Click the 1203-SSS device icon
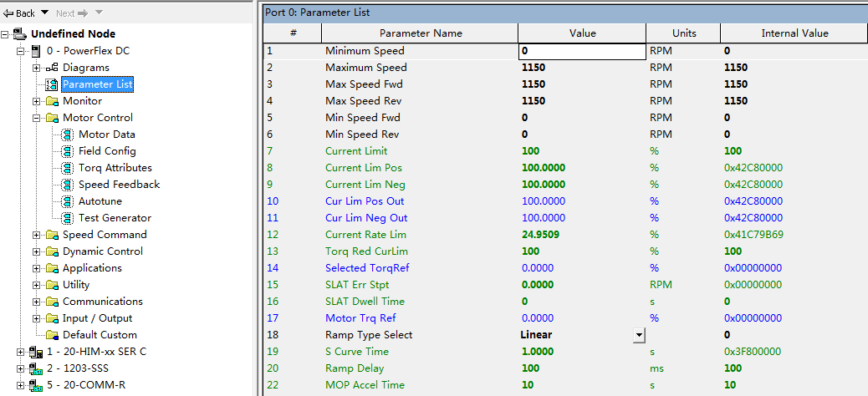The width and height of the screenshot is (868, 396). coord(36,368)
